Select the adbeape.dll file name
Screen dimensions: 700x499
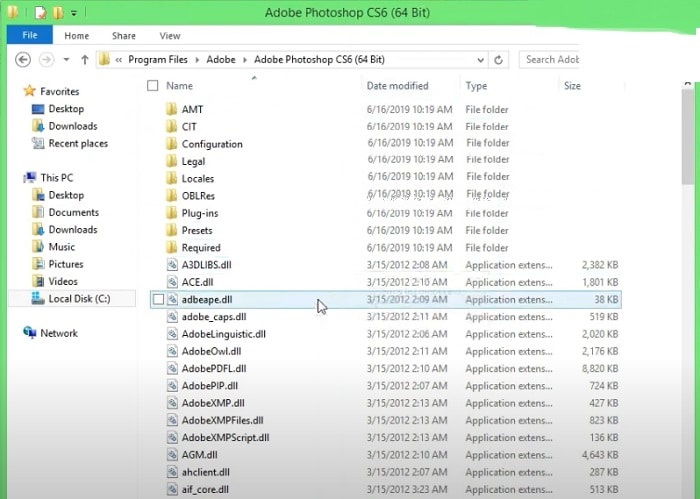tap(207, 299)
